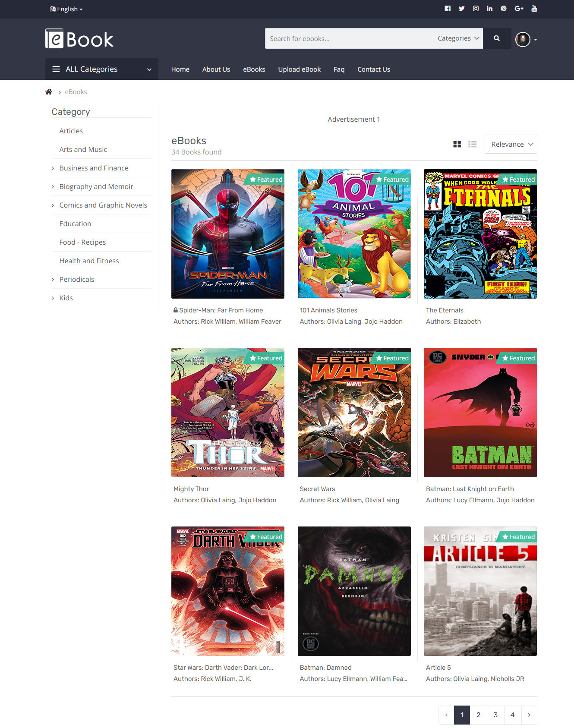This screenshot has height=728, width=574.
Task: Select the Articles category
Action: coord(71,131)
